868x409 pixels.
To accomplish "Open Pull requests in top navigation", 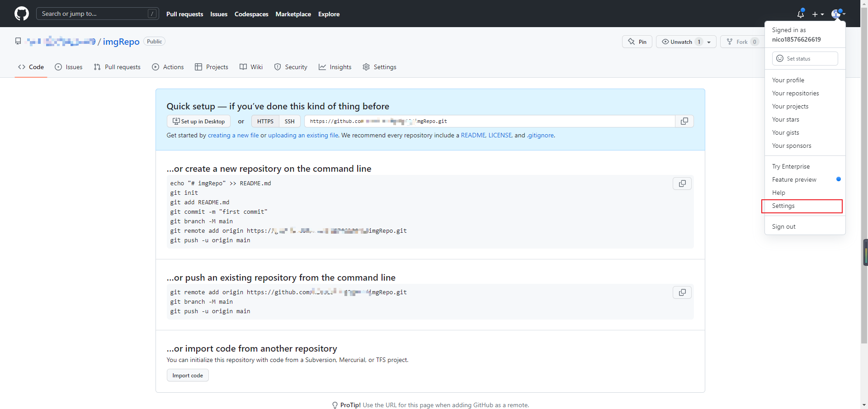I will pos(184,14).
